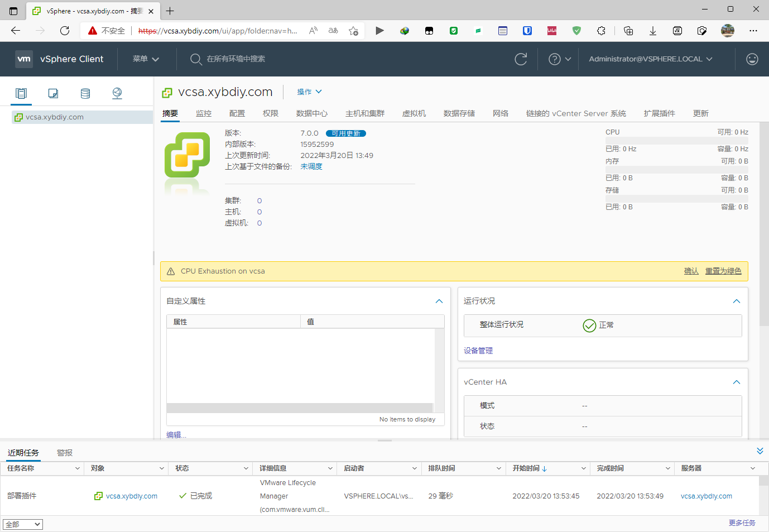Switch to the 配置 tab
This screenshot has width=769, height=532.
tap(237, 113)
